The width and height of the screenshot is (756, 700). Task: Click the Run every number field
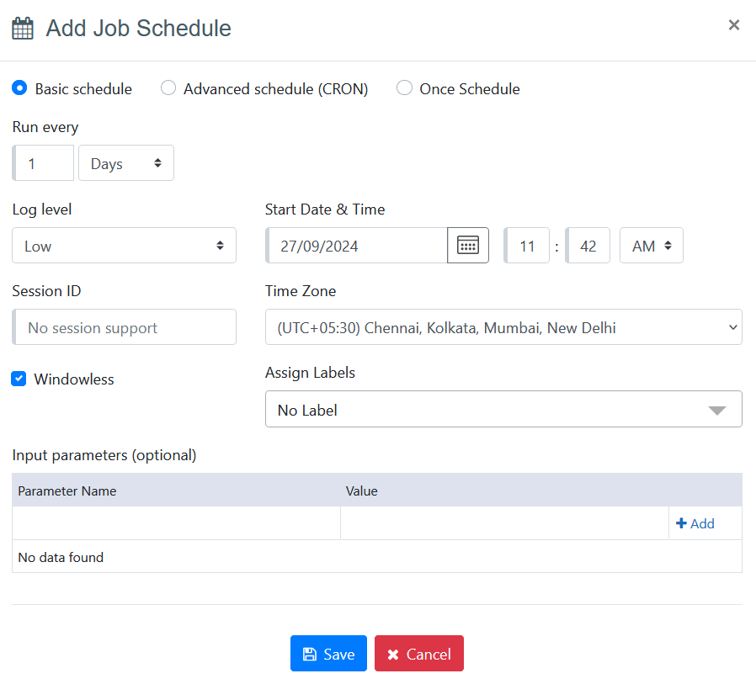point(45,163)
